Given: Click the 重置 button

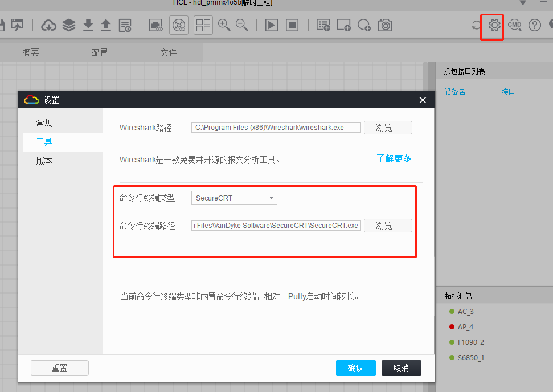Looking at the screenshot, I should pyautogui.click(x=60, y=368).
